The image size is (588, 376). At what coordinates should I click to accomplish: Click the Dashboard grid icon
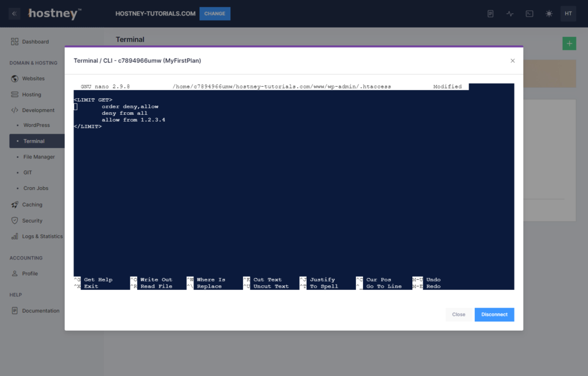16,41
